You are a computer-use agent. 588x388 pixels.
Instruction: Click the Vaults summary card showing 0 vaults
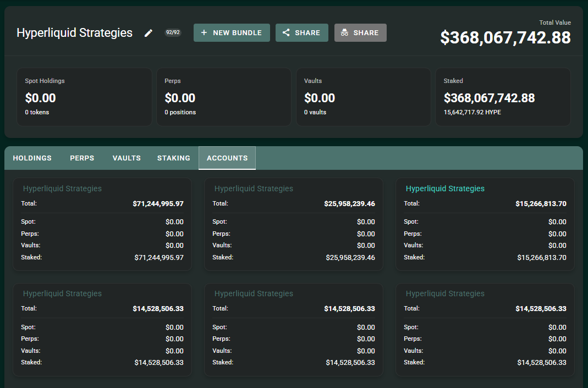point(364,97)
